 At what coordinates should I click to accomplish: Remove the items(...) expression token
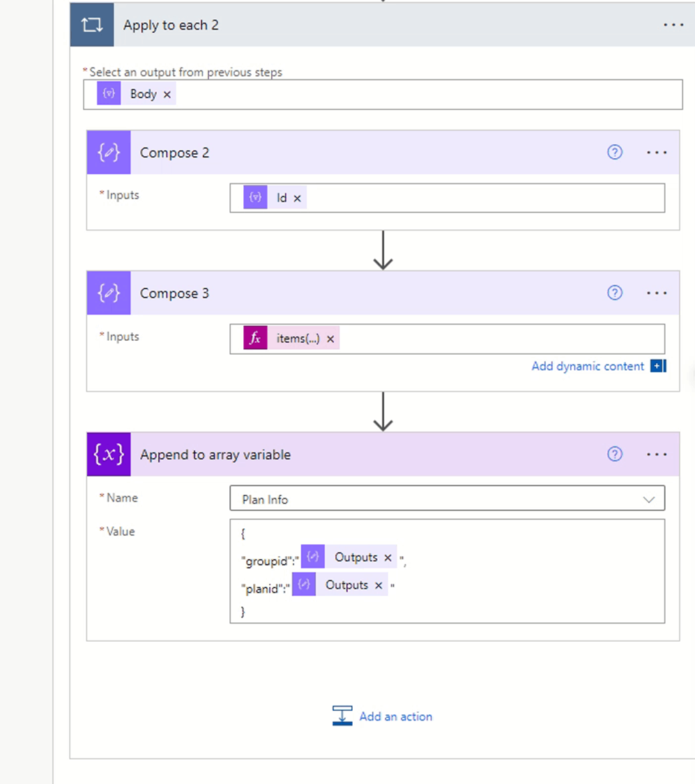tap(330, 339)
